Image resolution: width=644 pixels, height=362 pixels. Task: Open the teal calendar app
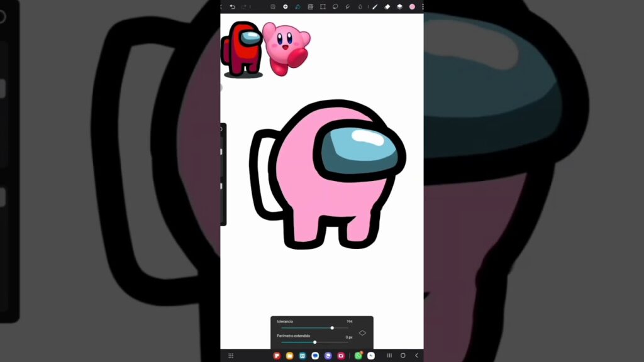coord(303,356)
